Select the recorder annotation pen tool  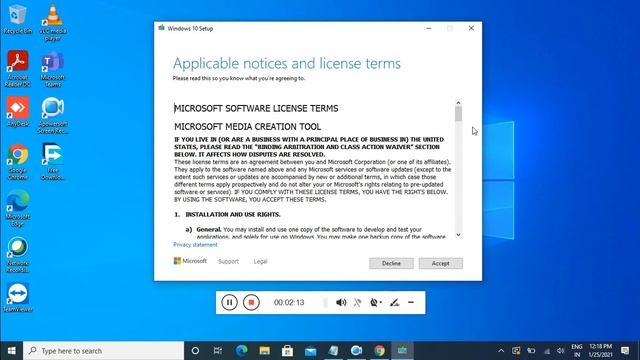point(394,302)
